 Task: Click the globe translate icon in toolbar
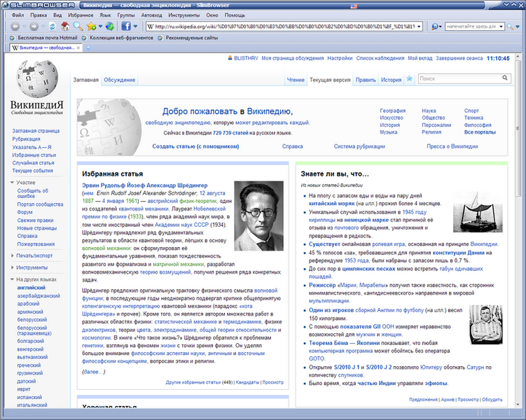pyautogui.click(x=110, y=26)
